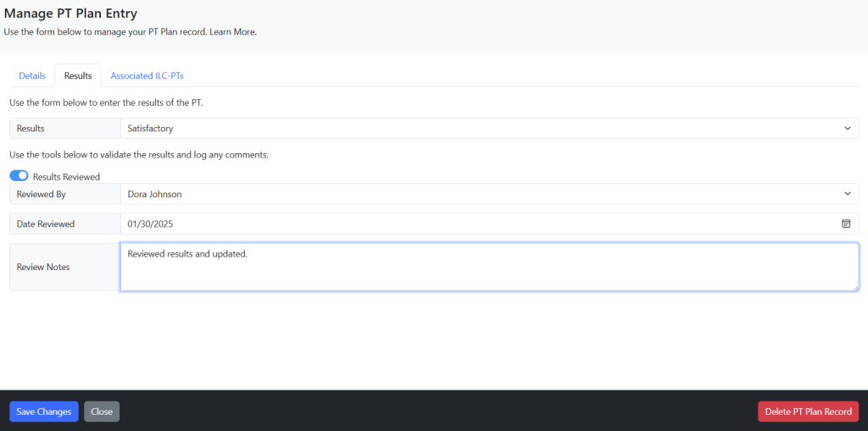Screen dimensions: 868x431
Task: Follow the Learn More link
Action: click(x=232, y=32)
